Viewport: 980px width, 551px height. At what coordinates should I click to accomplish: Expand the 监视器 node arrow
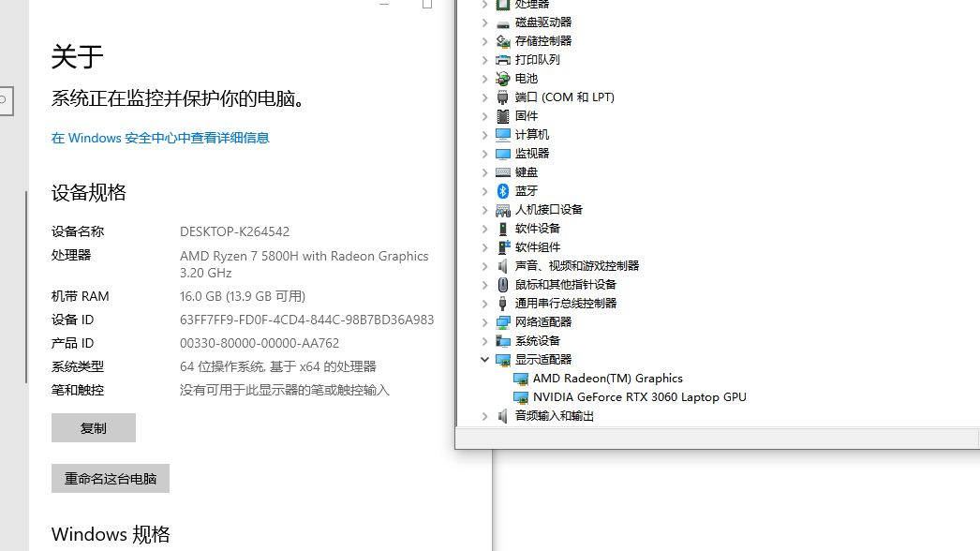484,154
